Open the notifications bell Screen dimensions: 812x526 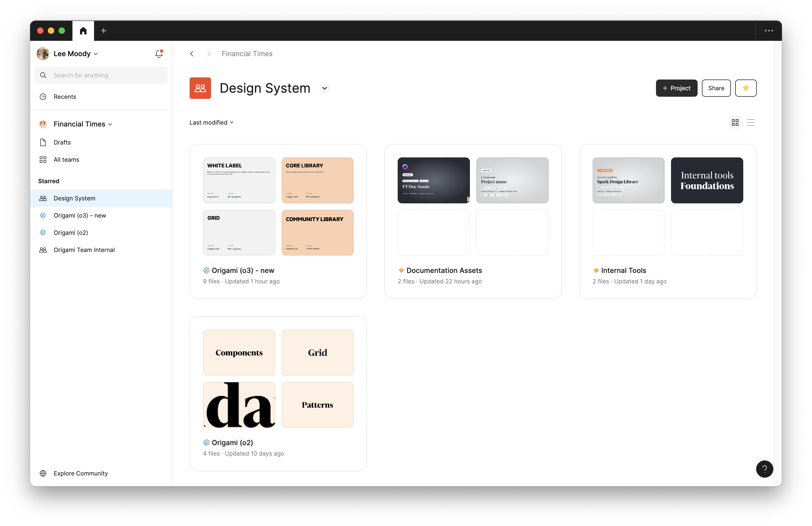(159, 53)
